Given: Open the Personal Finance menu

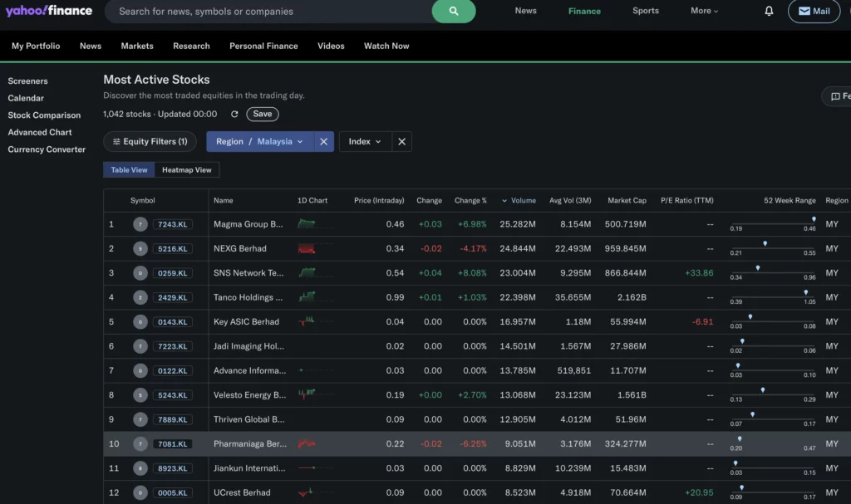Looking at the screenshot, I should (x=263, y=46).
